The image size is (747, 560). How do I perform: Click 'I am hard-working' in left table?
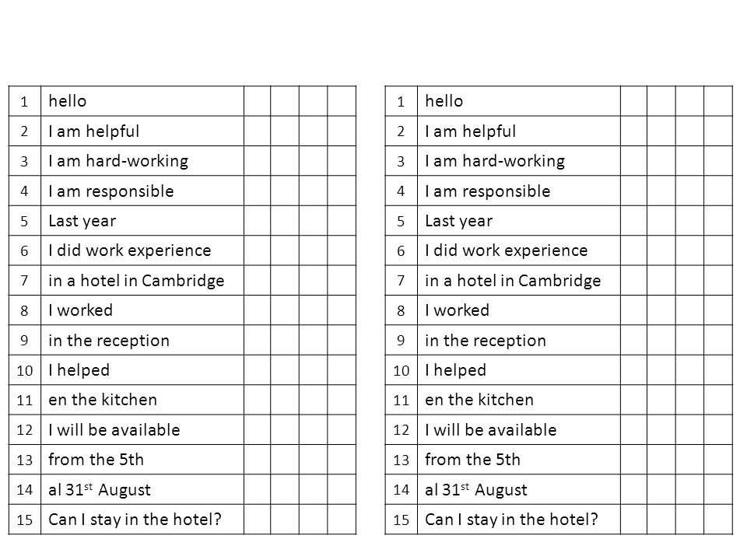pos(142,161)
